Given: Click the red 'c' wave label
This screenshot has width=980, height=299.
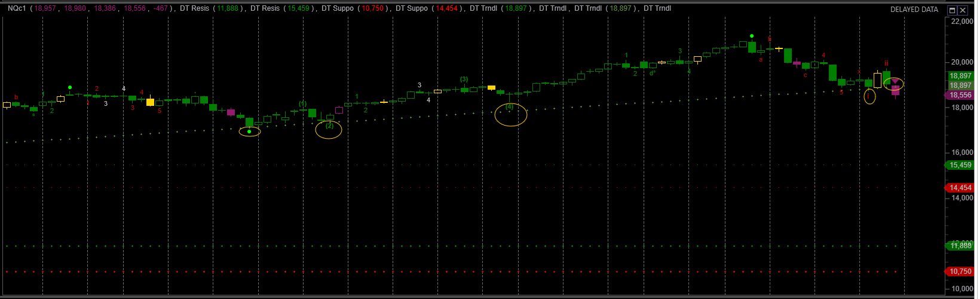Looking at the screenshot, I should click(x=805, y=75).
